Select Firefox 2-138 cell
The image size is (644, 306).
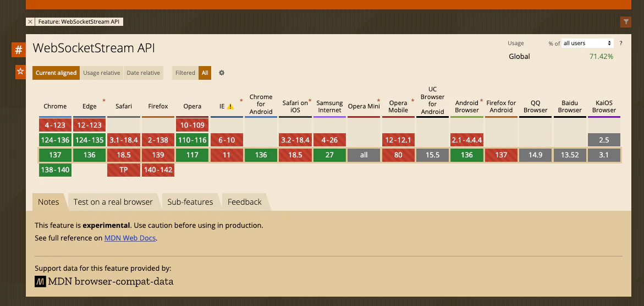158,140
